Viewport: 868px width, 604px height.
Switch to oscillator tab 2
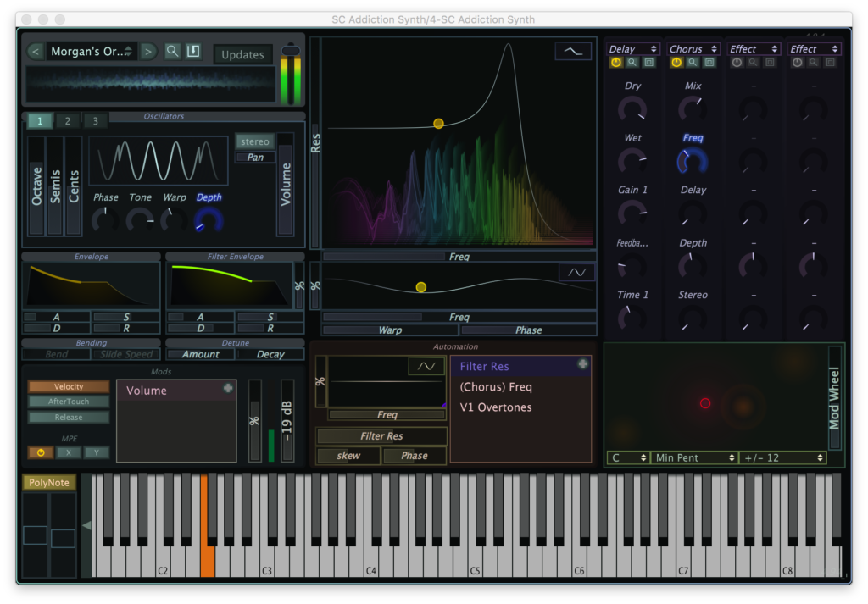pos(67,120)
